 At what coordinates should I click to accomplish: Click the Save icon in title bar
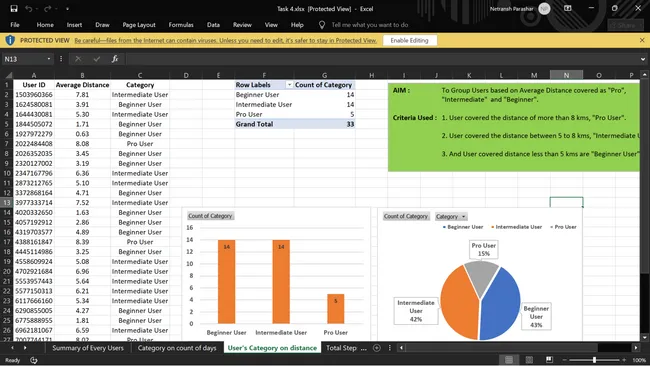(14, 9)
